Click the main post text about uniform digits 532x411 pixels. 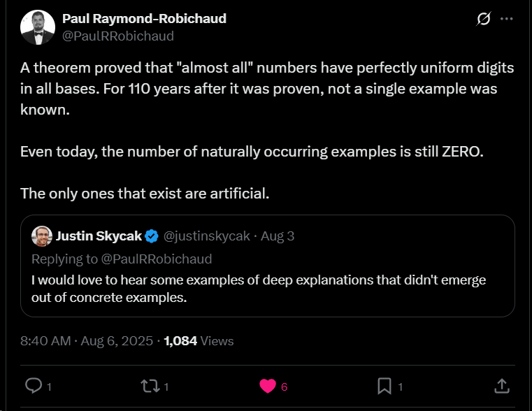(x=266, y=89)
